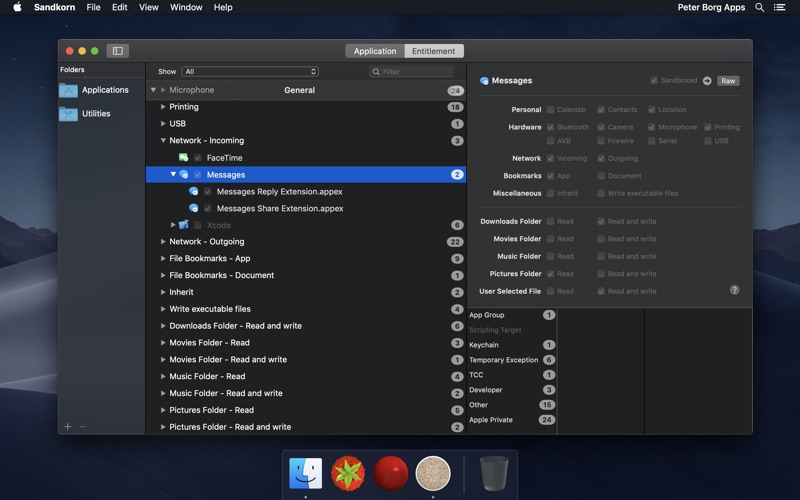Open the Apple menu
Screen dimensions: 800x500
point(17,7)
